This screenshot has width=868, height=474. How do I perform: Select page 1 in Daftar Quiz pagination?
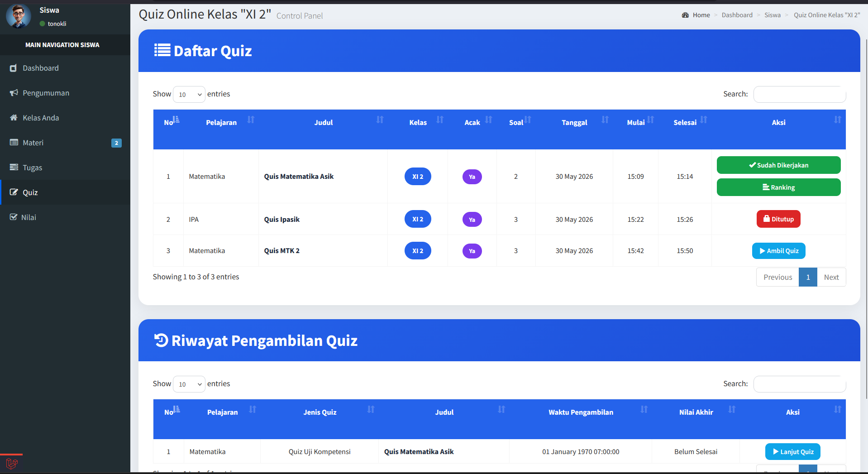point(808,278)
